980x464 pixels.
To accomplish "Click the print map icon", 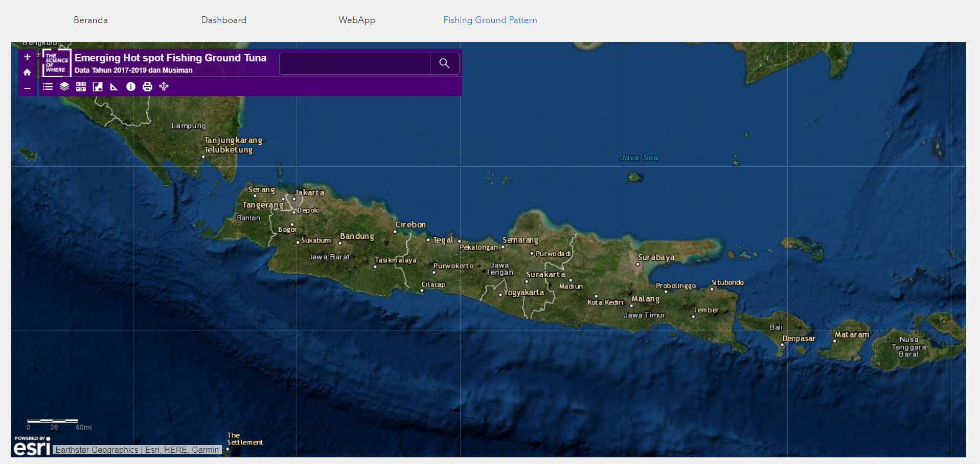I will pyautogui.click(x=147, y=86).
